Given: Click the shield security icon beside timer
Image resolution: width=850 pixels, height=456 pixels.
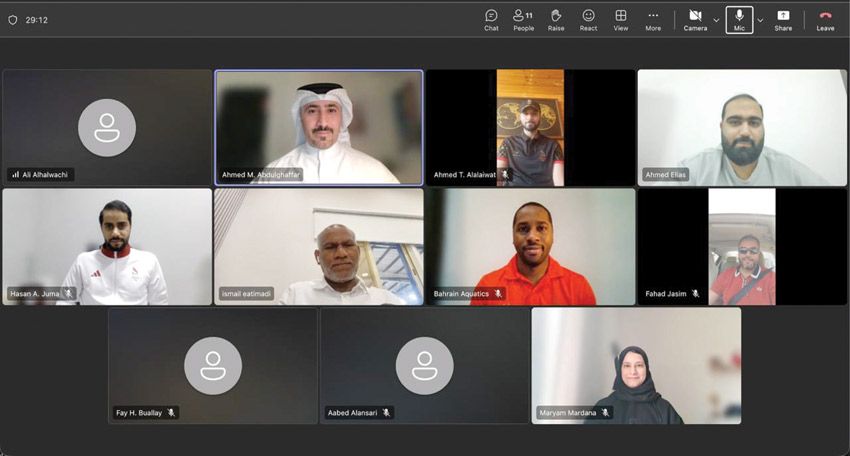Looking at the screenshot, I should pyautogui.click(x=13, y=20).
